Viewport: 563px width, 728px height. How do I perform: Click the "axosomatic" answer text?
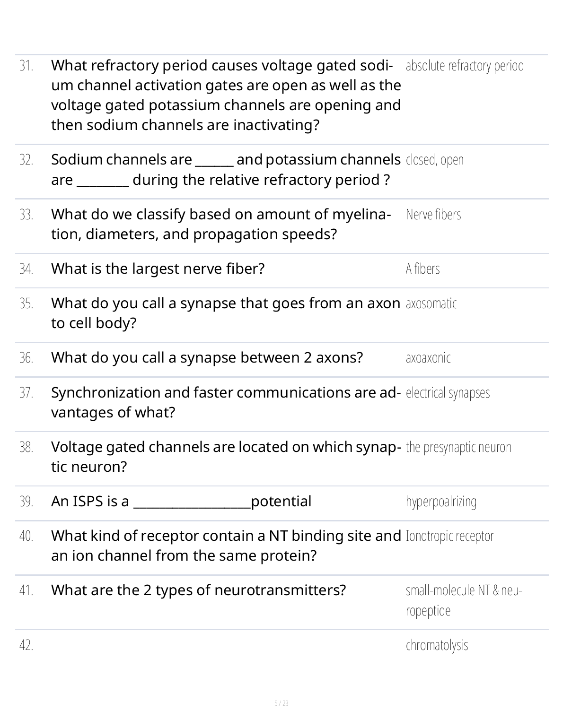coord(431,303)
